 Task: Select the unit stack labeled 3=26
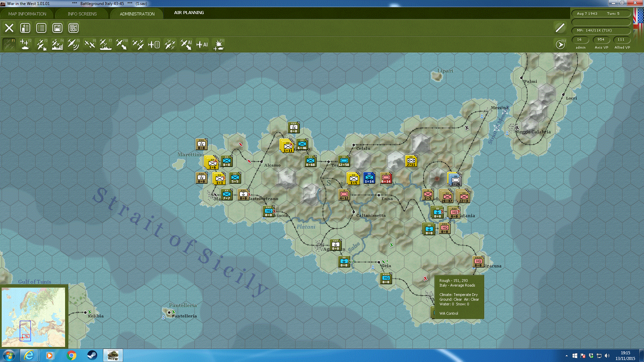pos(455,180)
